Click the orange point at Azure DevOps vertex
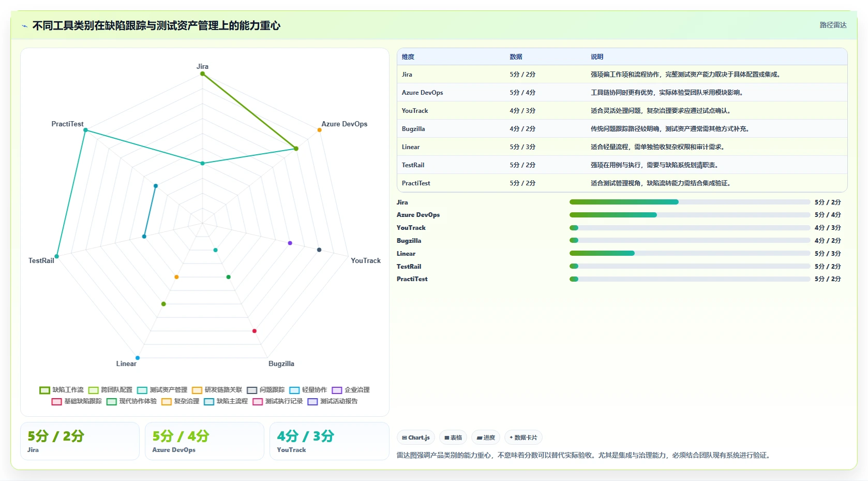The height and width of the screenshot is (481, 868). tap(320, 130)
